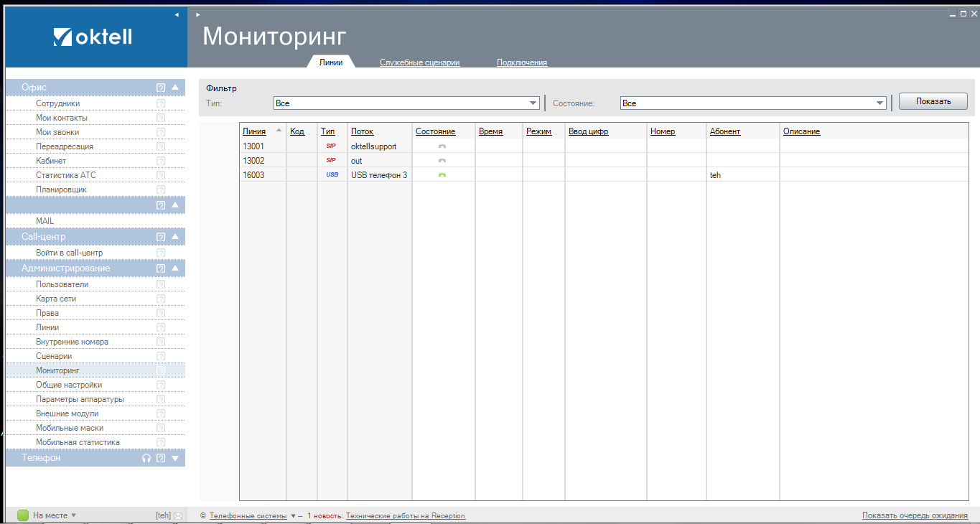The height and width of the screenshot is (524, 980).
Task: Click the green status indicator icon
Action: 23,515
